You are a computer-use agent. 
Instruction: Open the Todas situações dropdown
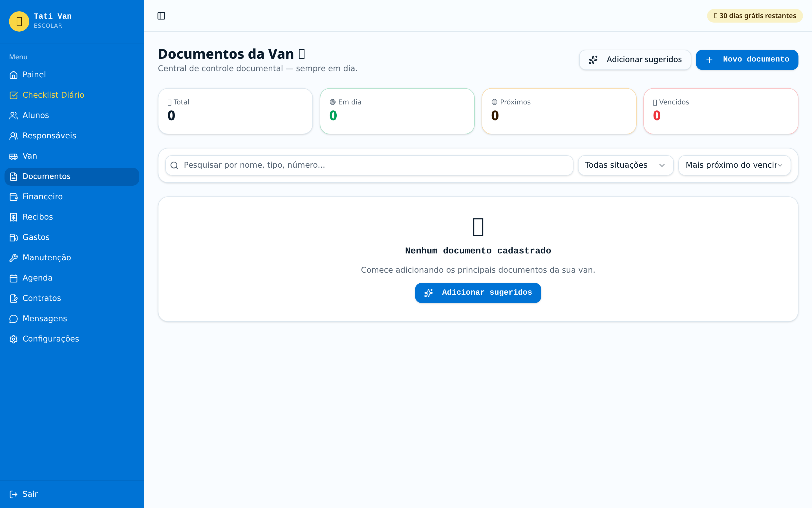(625, 165)
